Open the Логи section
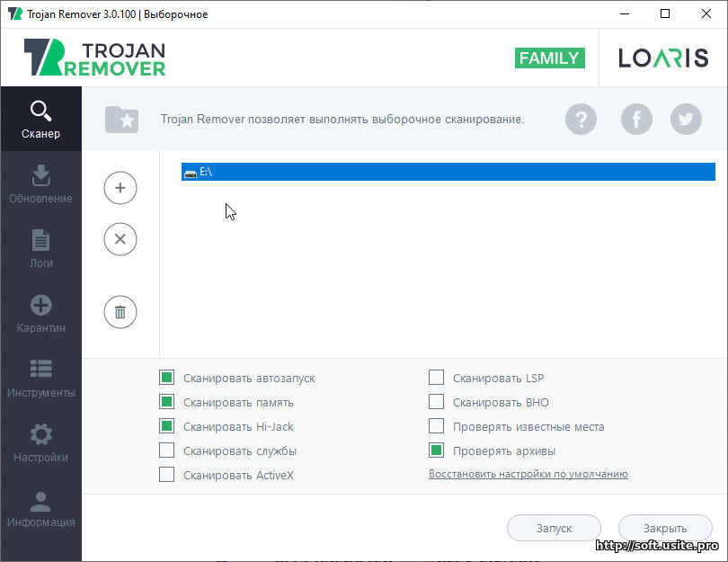 tap(40, 248)
